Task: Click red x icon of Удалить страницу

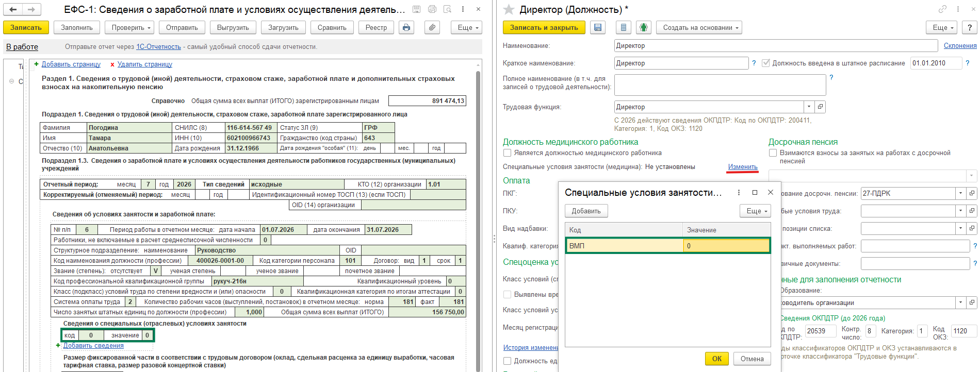Action: pos(112,64)
